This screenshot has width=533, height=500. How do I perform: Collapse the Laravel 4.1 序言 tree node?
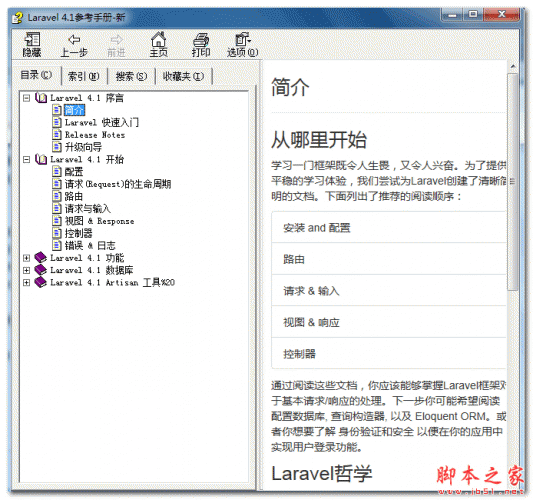coord(27,98)
